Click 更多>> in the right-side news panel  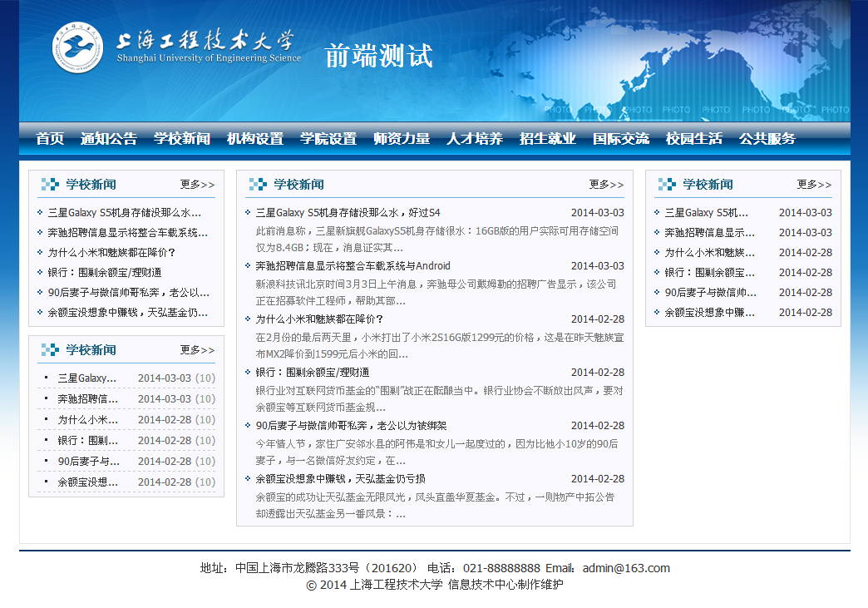click(x=814, y=185)
